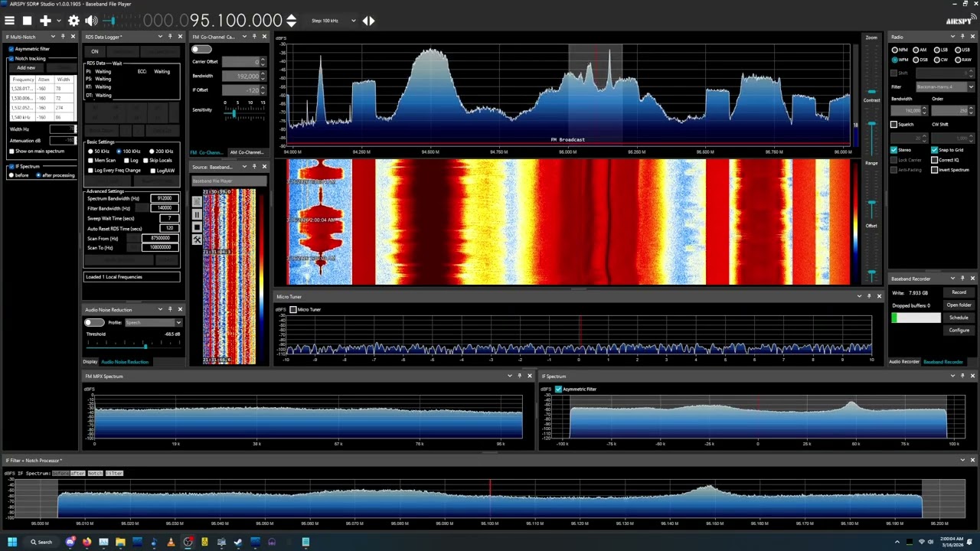This screenshot has width=980, height=551.
Task: Open the dropdown arrow next to the plus icon
Action: 58,21
